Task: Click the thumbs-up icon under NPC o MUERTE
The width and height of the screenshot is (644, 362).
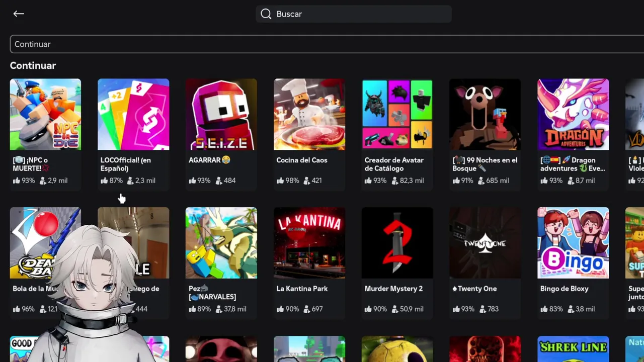Action: (17, 180)
